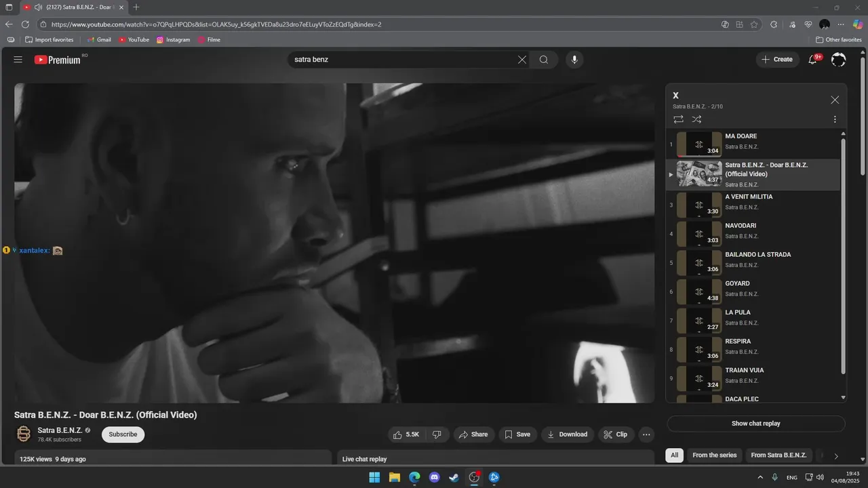Open Create button menu
The width and height of the screenshot is (868, 488).
point(777,60)
